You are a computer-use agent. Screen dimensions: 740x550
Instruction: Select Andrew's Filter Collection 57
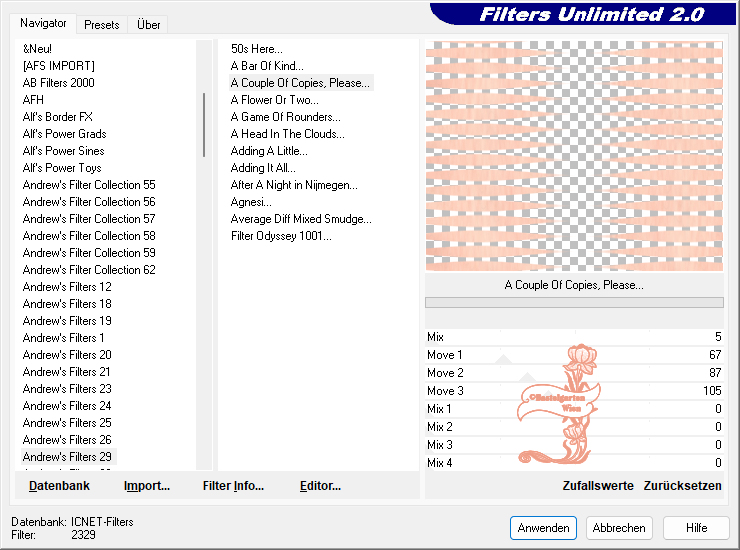click(x=89, y=219)
